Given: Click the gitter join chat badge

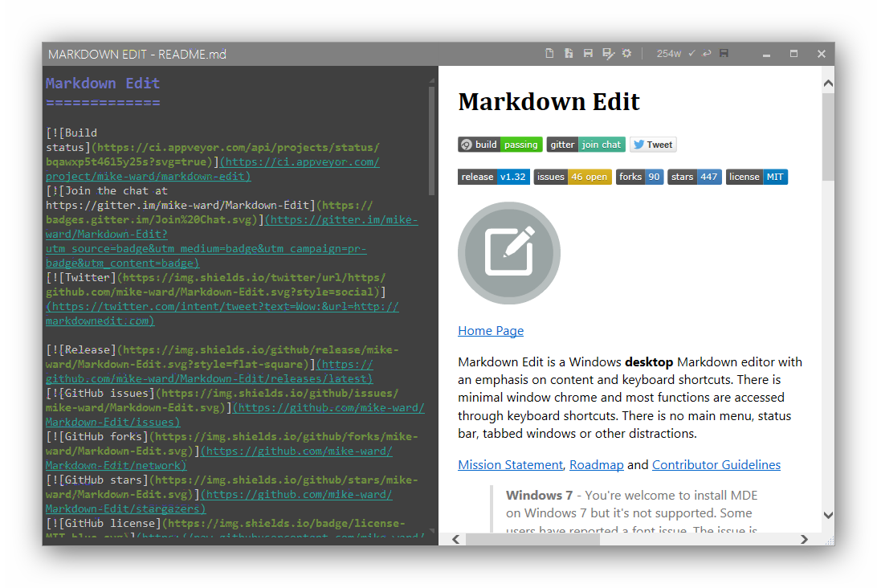Looking at the screenshot, I should click(586, 145).
